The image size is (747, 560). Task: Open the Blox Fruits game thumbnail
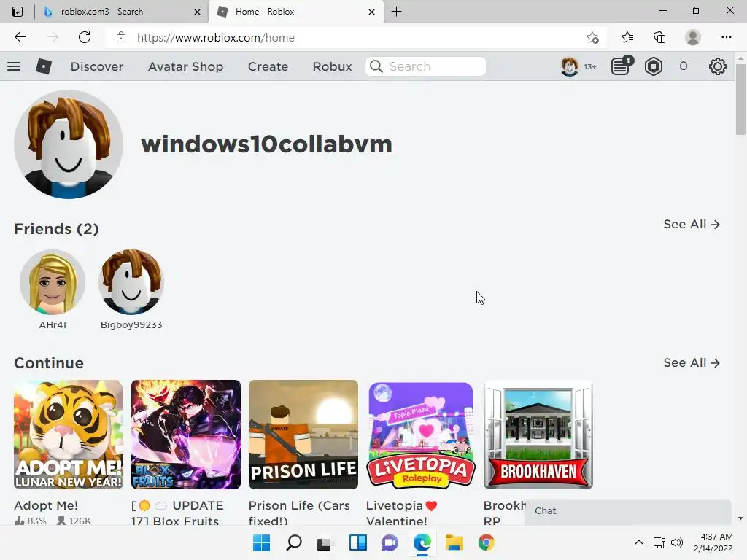186,435
